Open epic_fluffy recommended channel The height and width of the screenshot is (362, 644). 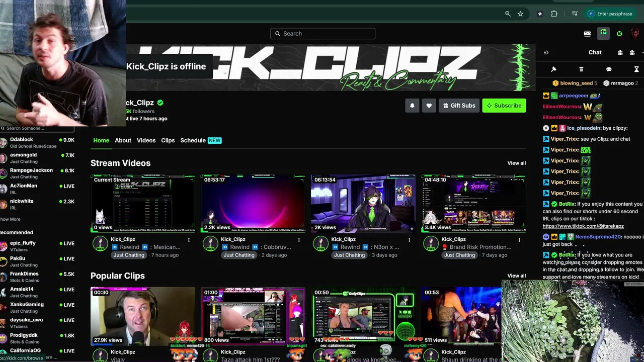point(38,246)
